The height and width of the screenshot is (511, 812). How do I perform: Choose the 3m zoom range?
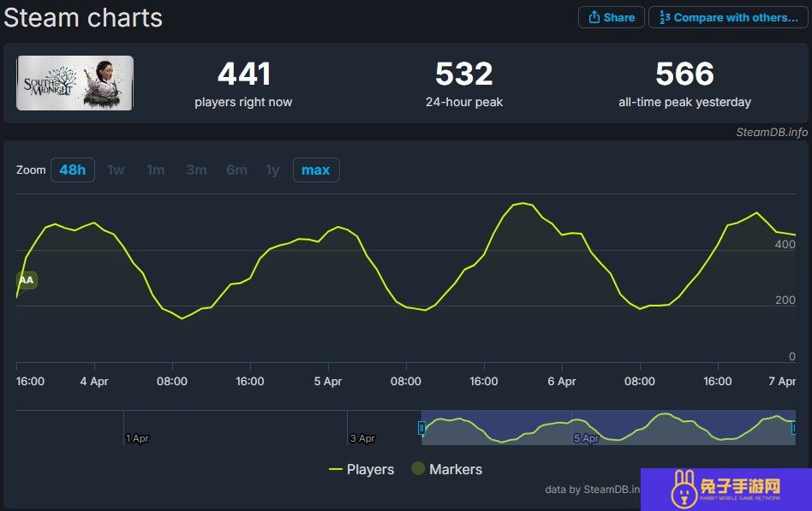tap(196, 169)
